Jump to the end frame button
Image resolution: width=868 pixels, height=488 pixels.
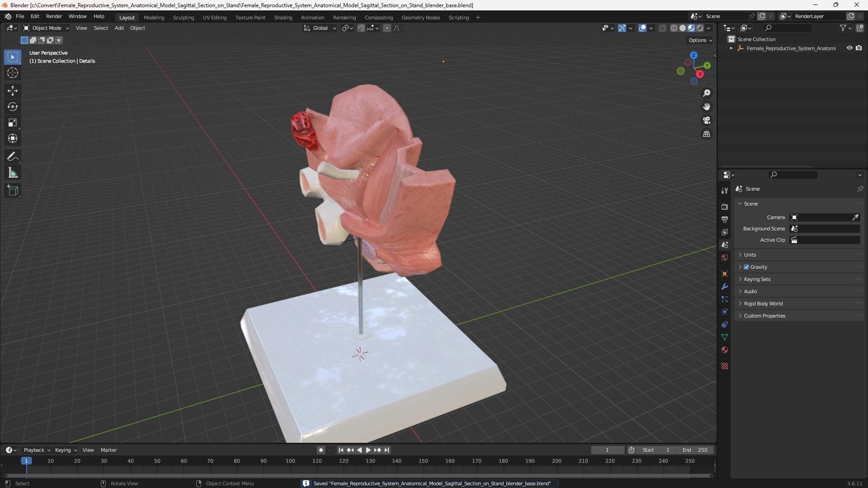point(387,450)
